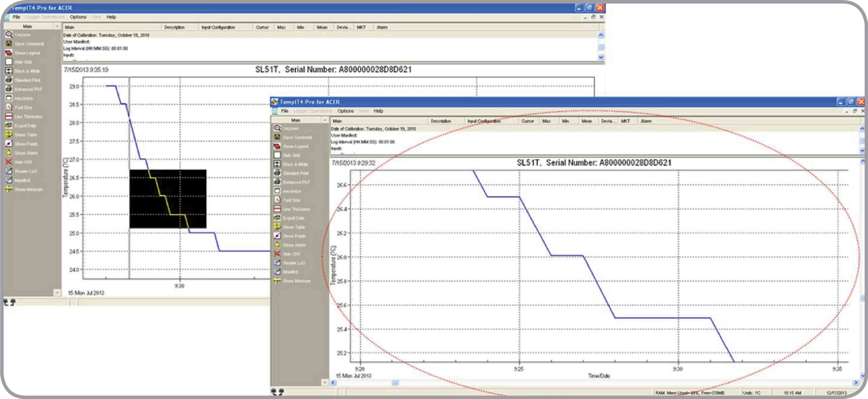Open Reader Log in front window sidebar

click(277, 263)
